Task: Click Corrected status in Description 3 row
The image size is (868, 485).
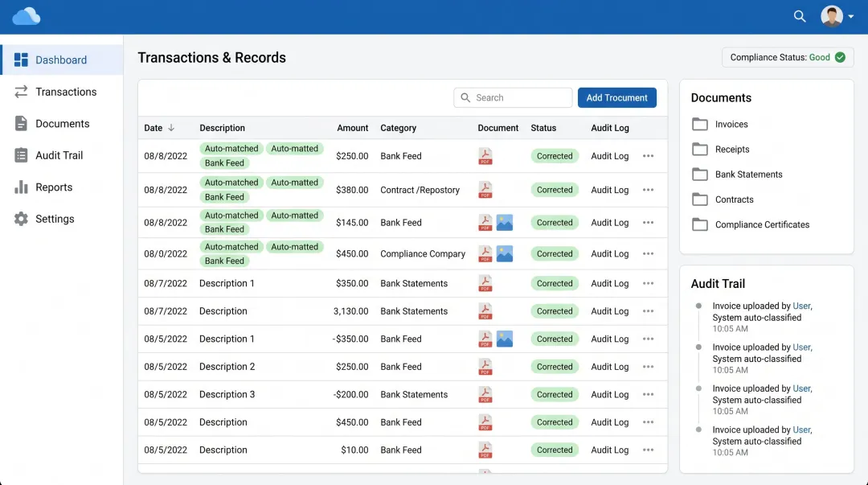Action: [x=555, y=395]
